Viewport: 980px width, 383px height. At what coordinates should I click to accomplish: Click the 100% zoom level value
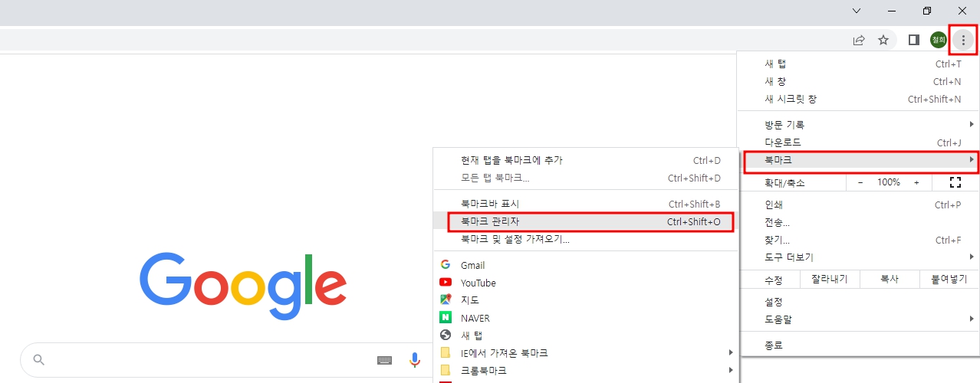pyautogui.click(x=889, y=182)
